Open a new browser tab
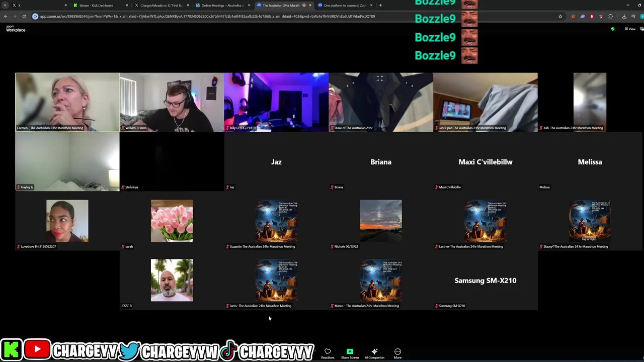This screenshot has width=644, height=362. coord(380,5)
